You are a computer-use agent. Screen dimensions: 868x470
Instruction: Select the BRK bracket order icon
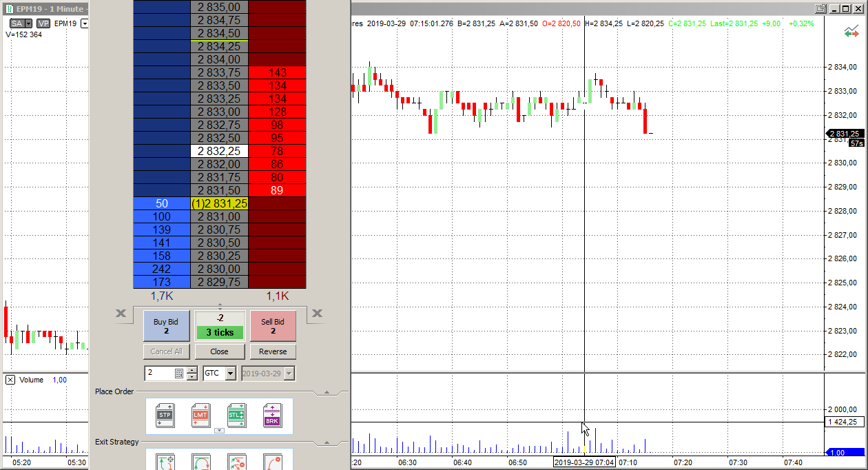pyautogui.click(x=273, y=416)
